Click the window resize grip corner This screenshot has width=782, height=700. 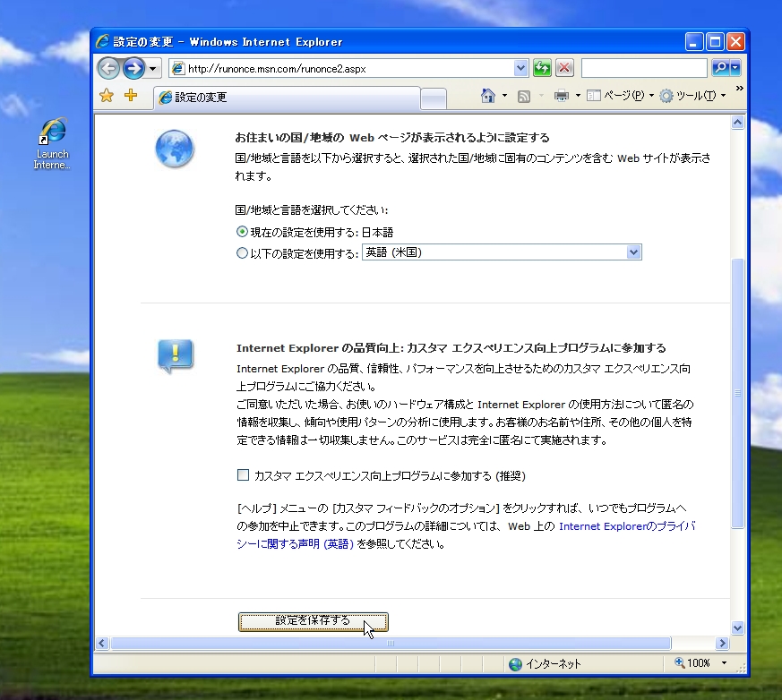742,668
